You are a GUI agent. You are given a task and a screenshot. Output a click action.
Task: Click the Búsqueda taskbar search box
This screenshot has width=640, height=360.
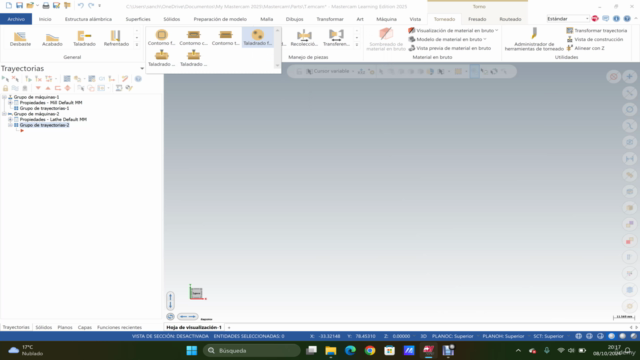point(251,351)
